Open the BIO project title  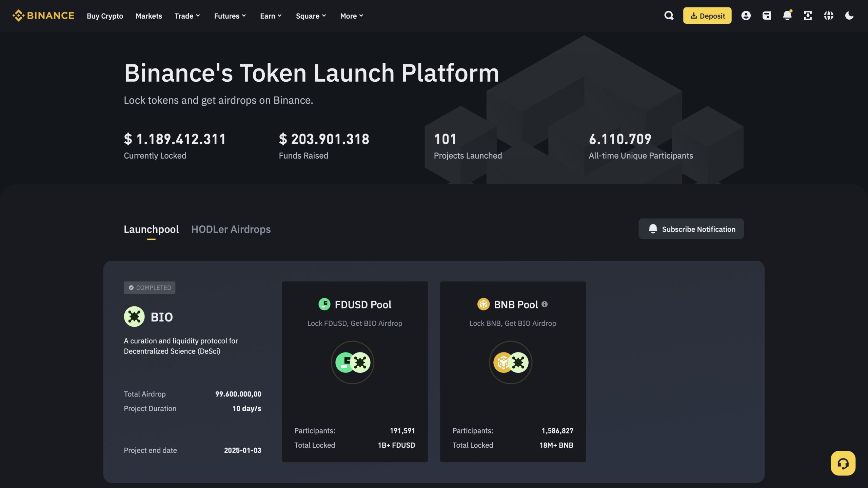(162, 317)
